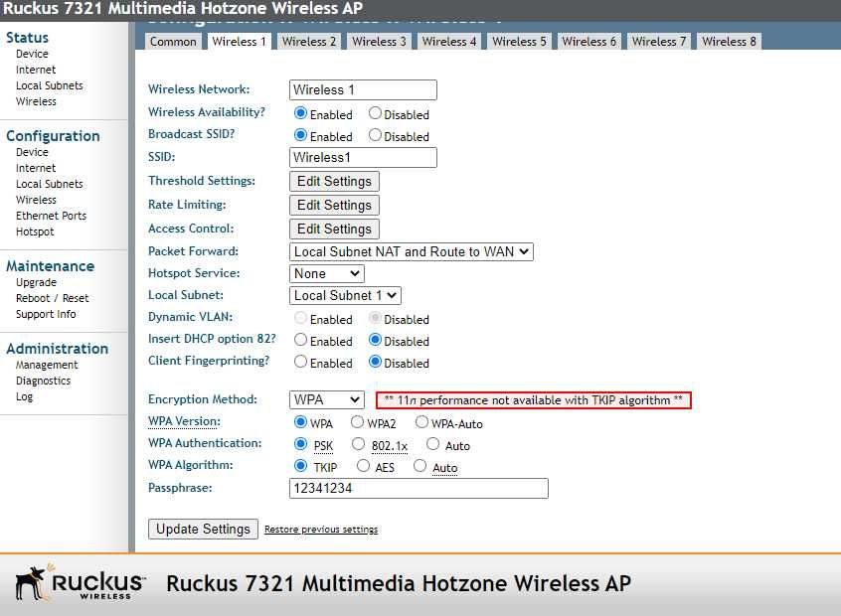This screenshot has height=616, width=841.
Task: Open the Encryption Method dropdown
Action: click(327, 400)
